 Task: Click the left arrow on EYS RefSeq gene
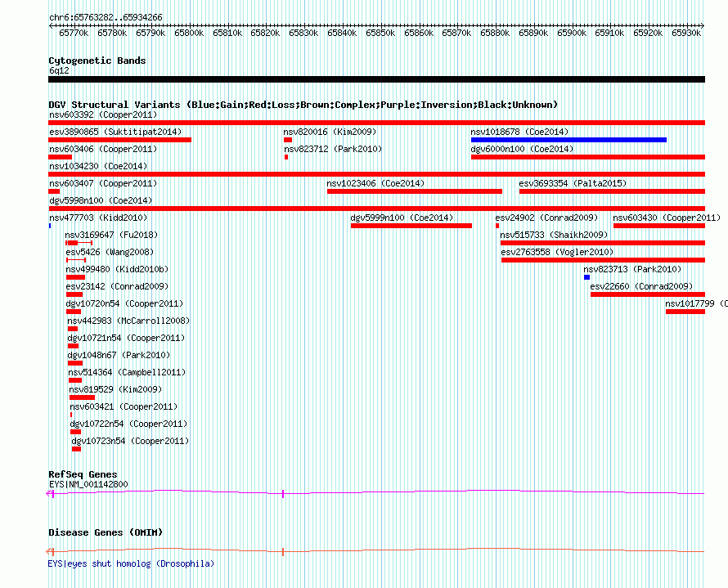point(50,493)
